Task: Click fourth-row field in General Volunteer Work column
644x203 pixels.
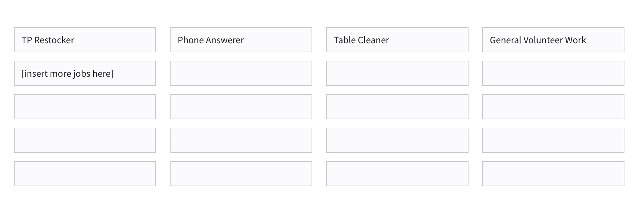Action: coord(553,140)
